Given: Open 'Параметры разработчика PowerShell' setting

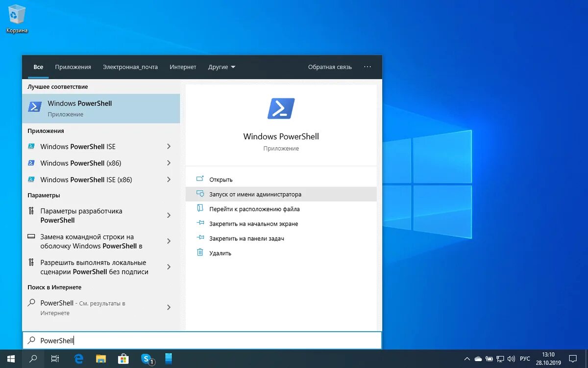Looking at the screenshot, I should [x=93, y=215].
